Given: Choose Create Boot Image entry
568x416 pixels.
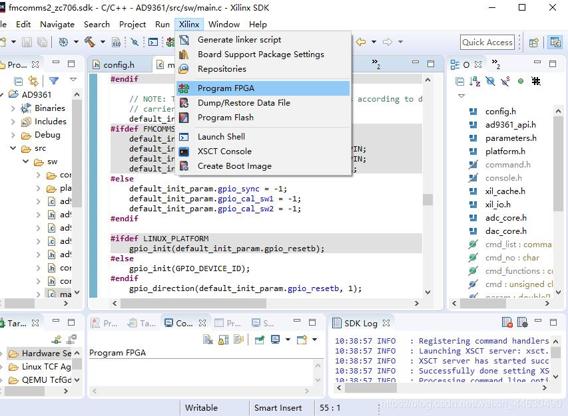Looking at the screenshot, I should 263,166.
